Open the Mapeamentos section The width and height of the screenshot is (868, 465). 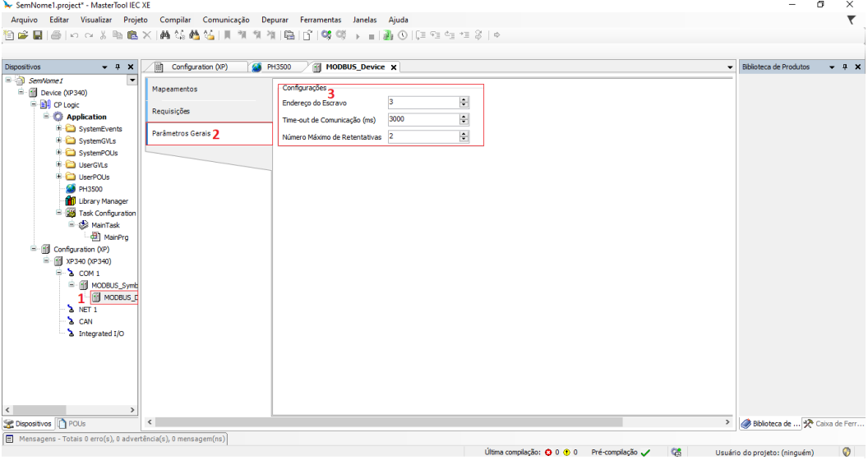pyautogui.click(x=174, y=89)
